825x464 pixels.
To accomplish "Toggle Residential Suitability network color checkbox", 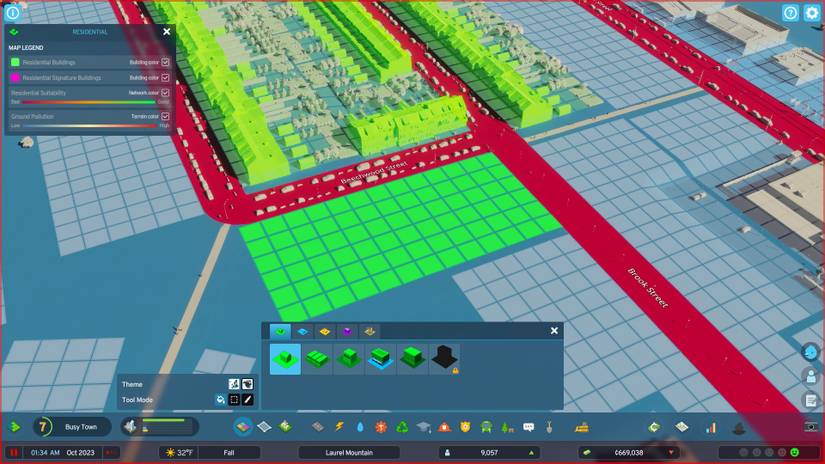I will pos(165,93).
